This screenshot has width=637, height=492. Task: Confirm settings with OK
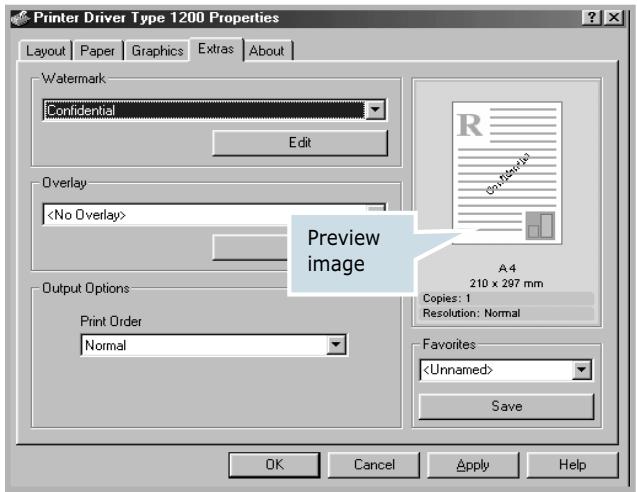pyautogui.click(x=274, y=464)
